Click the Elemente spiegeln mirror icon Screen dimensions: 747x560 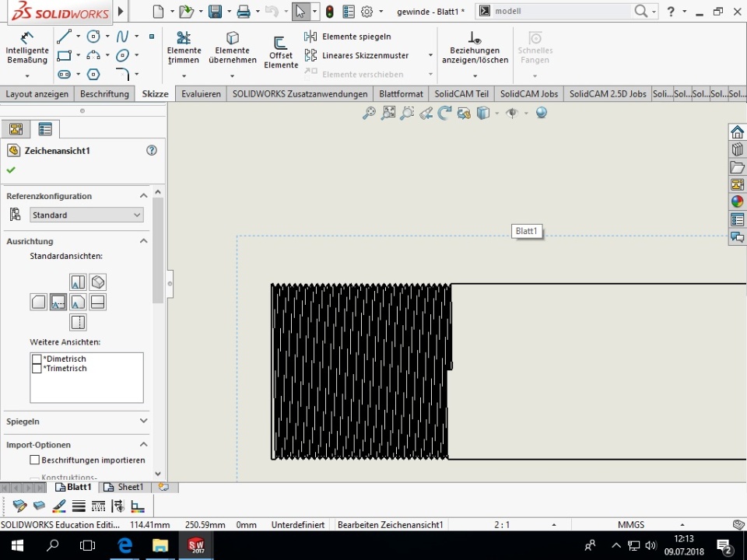click(x=310, y=37)
